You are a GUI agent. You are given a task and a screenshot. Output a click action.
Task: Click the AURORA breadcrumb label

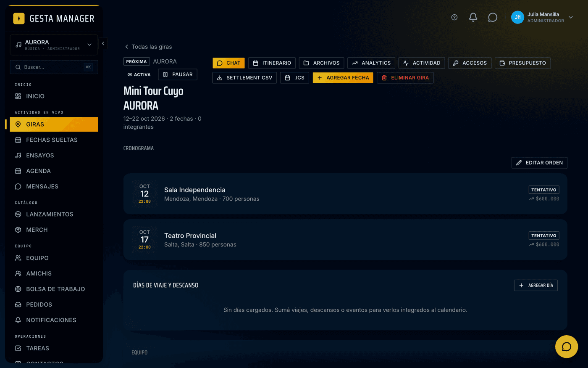[x=165, y=61]
